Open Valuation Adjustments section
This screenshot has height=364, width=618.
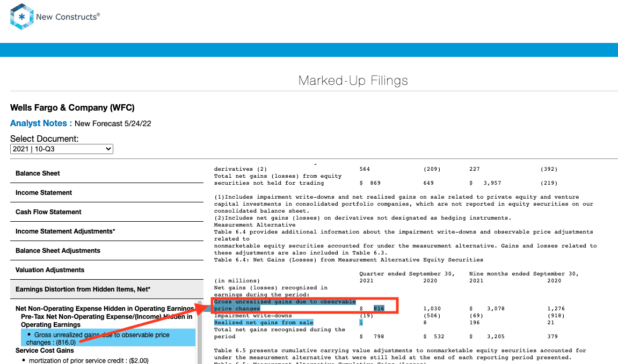pyautogui.click(x=107, y=270)
